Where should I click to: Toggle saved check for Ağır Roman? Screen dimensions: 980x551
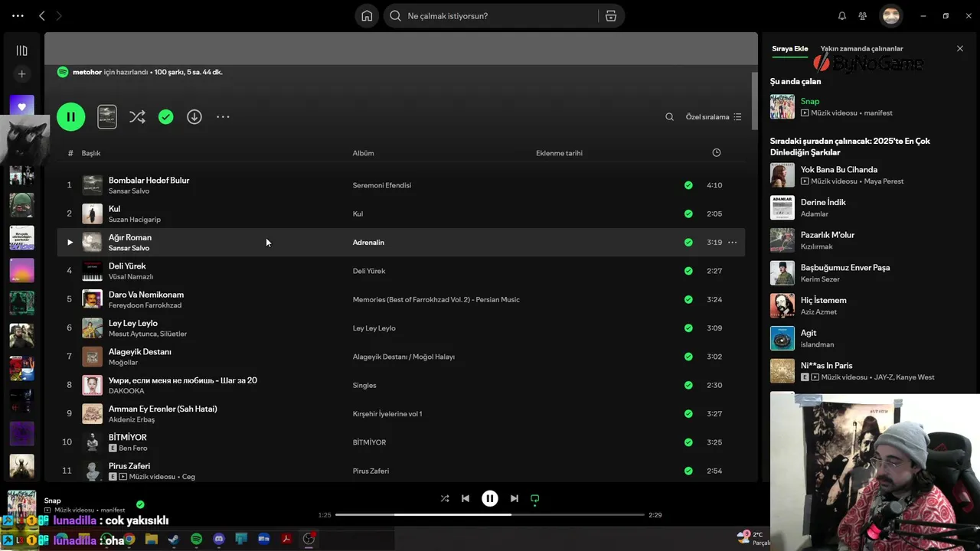point(688,243)
